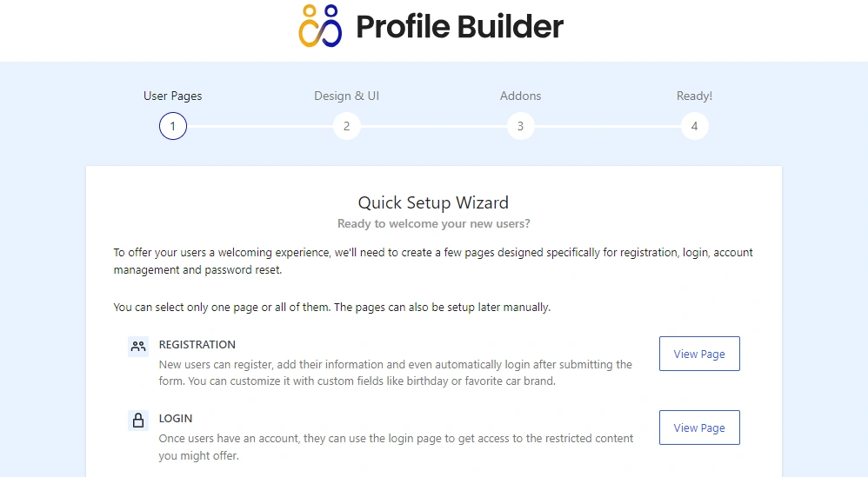Click the LOGIN heading

pos(176,419)
